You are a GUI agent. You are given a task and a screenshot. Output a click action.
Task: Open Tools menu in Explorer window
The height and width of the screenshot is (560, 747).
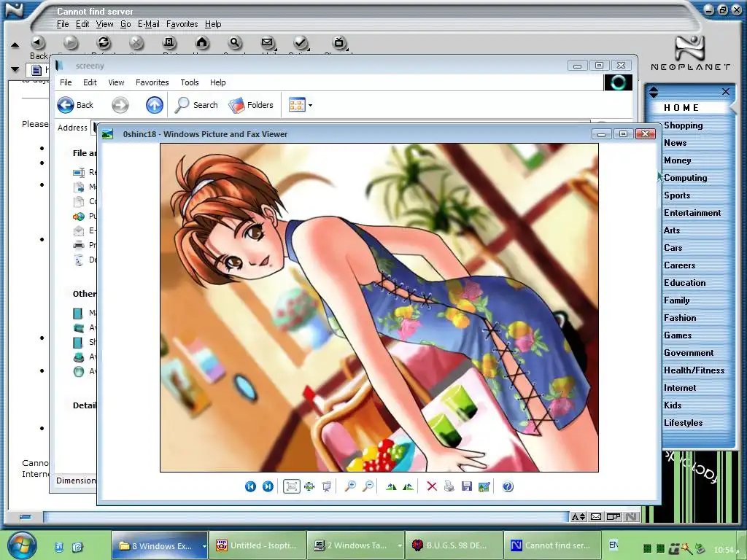click(x=189, y=82)
